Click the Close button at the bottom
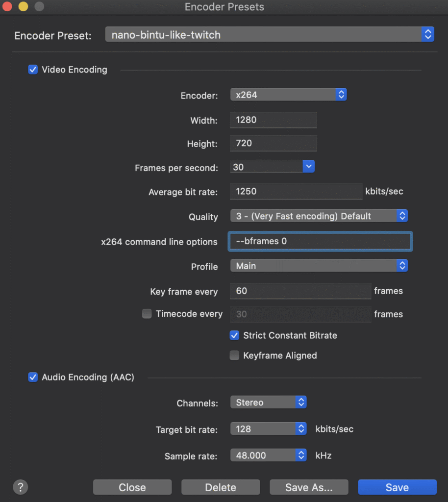Image resolution: width=448 pixels, height=502 pixels. (x=132, y=487)
